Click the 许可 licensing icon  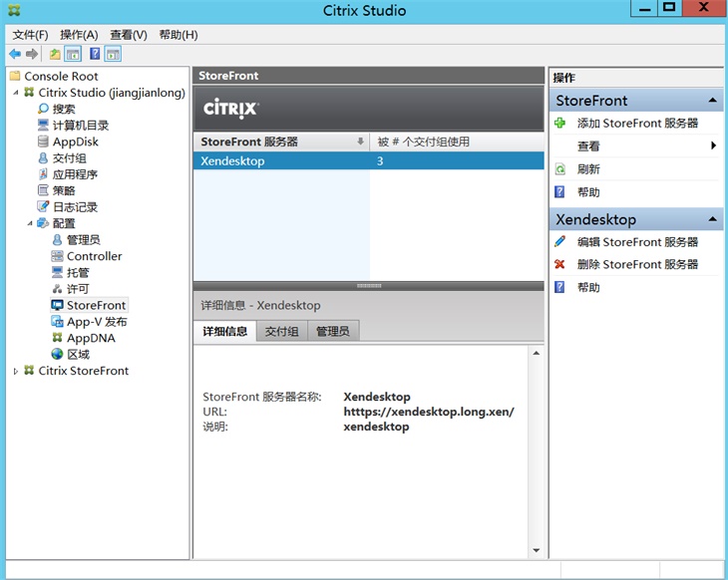click(x=57, y=289)
